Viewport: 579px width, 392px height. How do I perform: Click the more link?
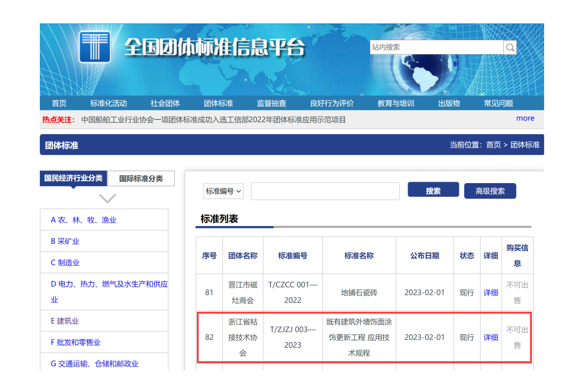tap(525, 118)
